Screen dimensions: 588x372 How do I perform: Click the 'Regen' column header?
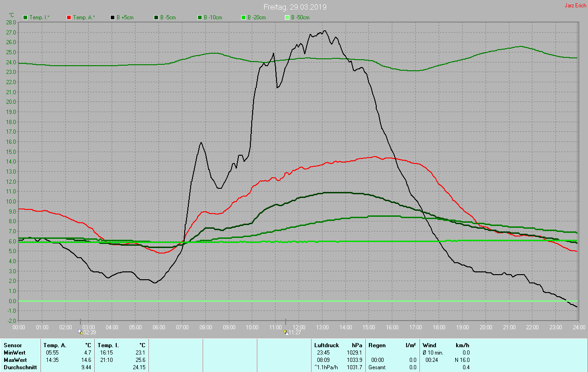[377, 345]
